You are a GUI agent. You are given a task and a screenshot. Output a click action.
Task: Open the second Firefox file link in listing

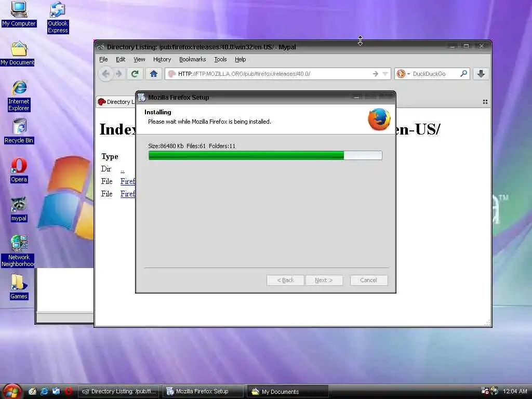pos(128,194)
